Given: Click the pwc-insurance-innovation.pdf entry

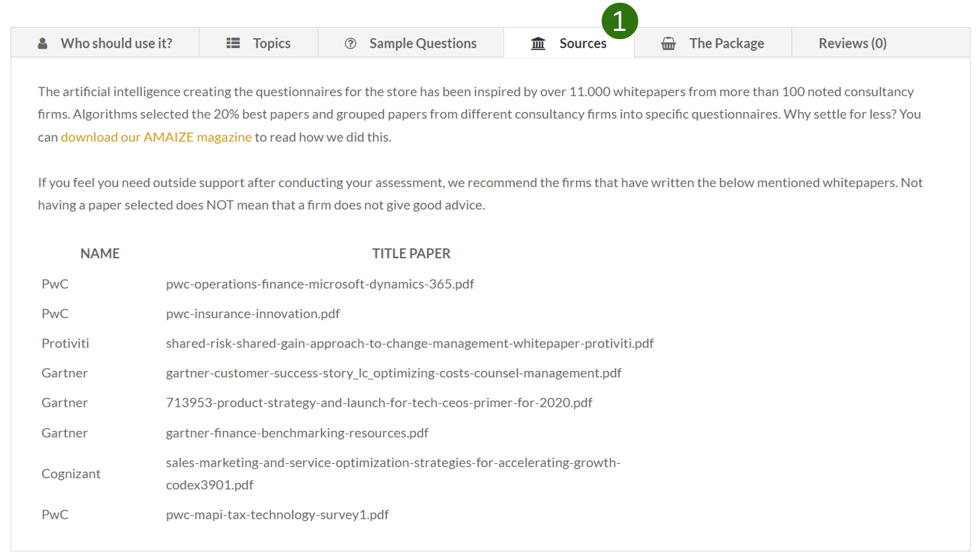Looking at the screenshot, I should 253,313.
